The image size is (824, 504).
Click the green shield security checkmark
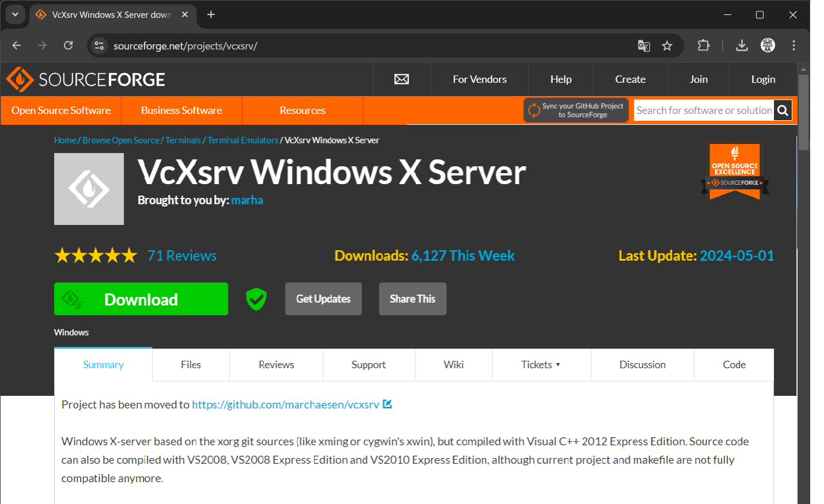pyautogui.click(x=256, y=299)
